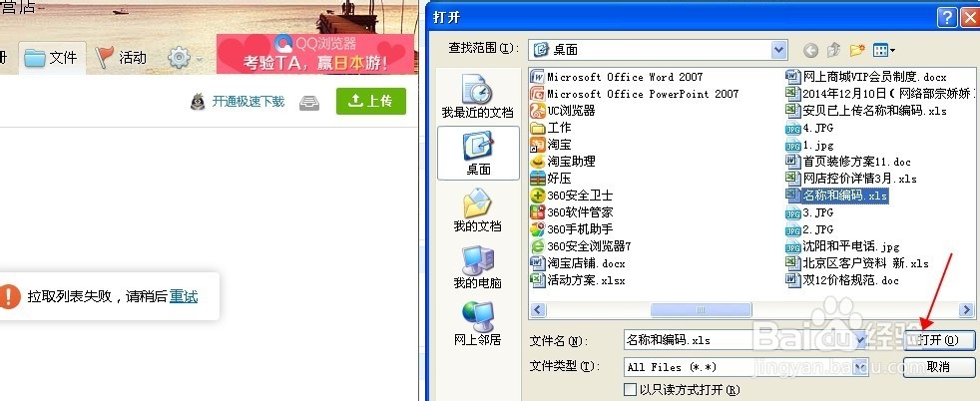Click the horizontal scrollbar thumb in file list
Viewport: 980px width, 401px height.
click(x=701, y=310)
